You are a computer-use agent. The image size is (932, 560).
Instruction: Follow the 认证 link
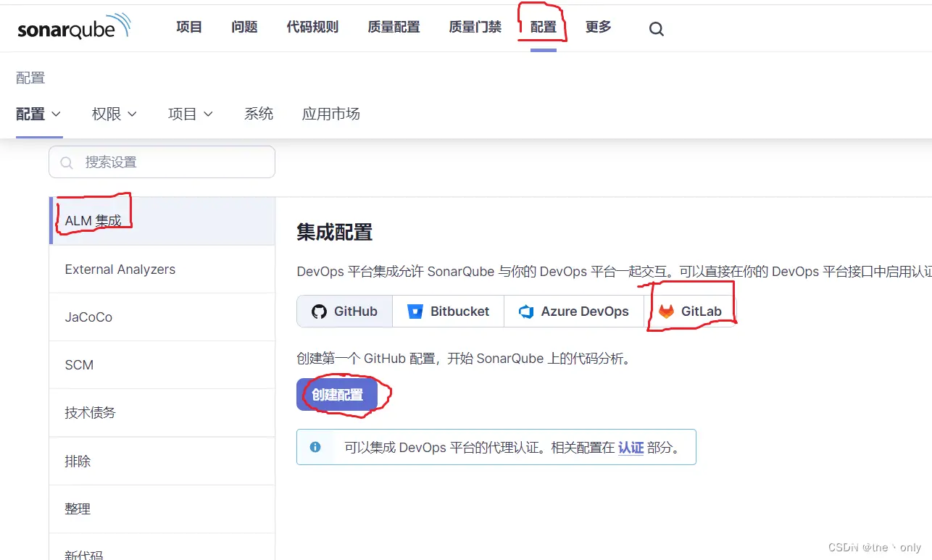tap(631, 448)
